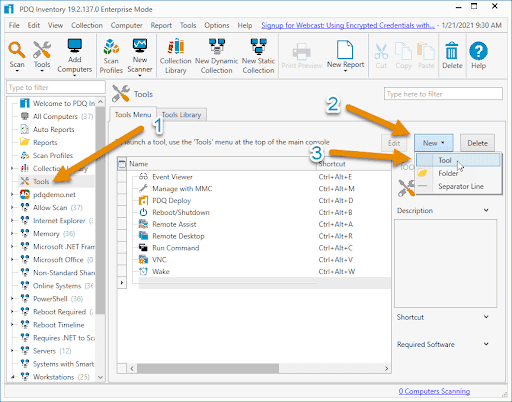
Task: Select the PDQ Deploy tool icon
Action: tap(143, 200)
